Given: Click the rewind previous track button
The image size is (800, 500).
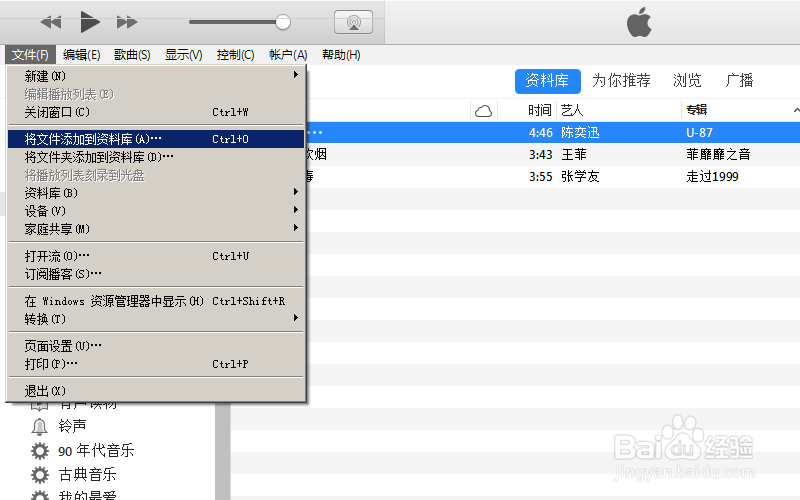Looking at the screenshot, I should 51,22.
